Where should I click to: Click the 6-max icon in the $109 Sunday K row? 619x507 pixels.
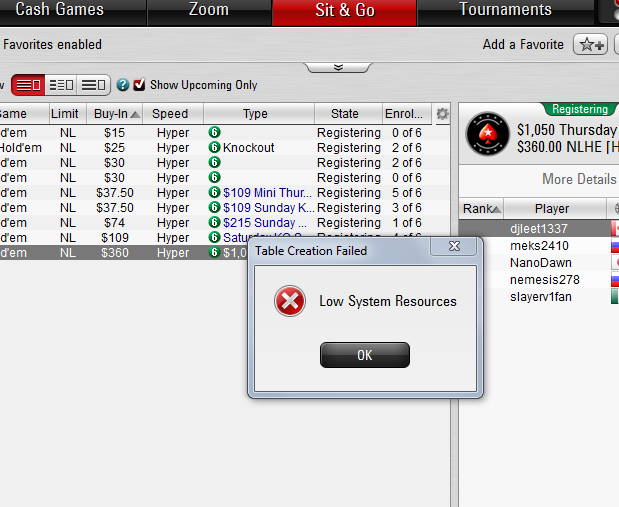click(214, 207)
